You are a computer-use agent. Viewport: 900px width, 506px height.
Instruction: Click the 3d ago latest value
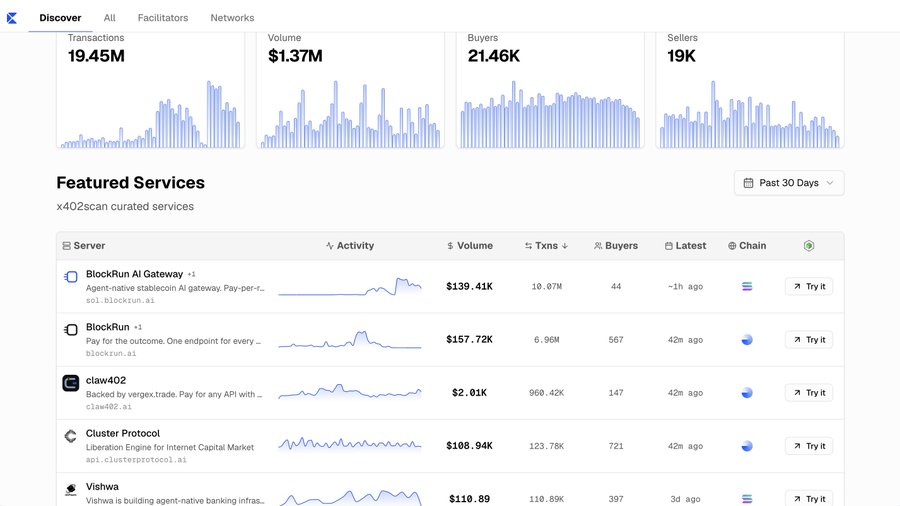[x=685, y=499]
